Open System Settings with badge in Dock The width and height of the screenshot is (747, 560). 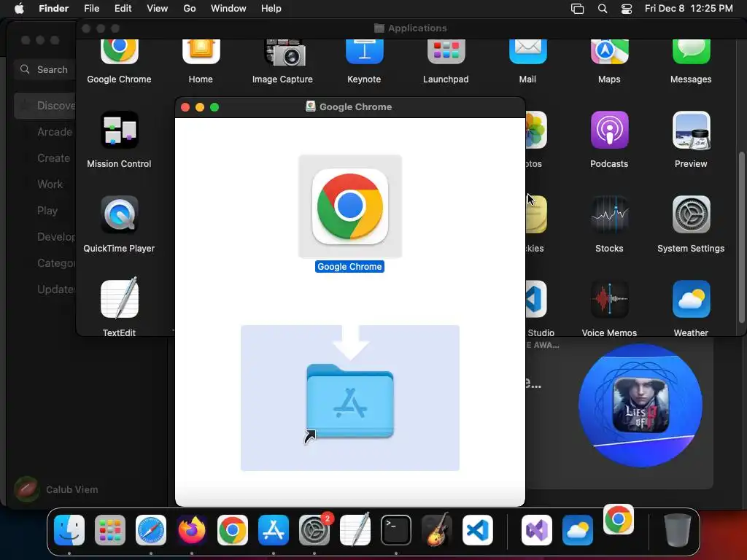pos(314,530)
